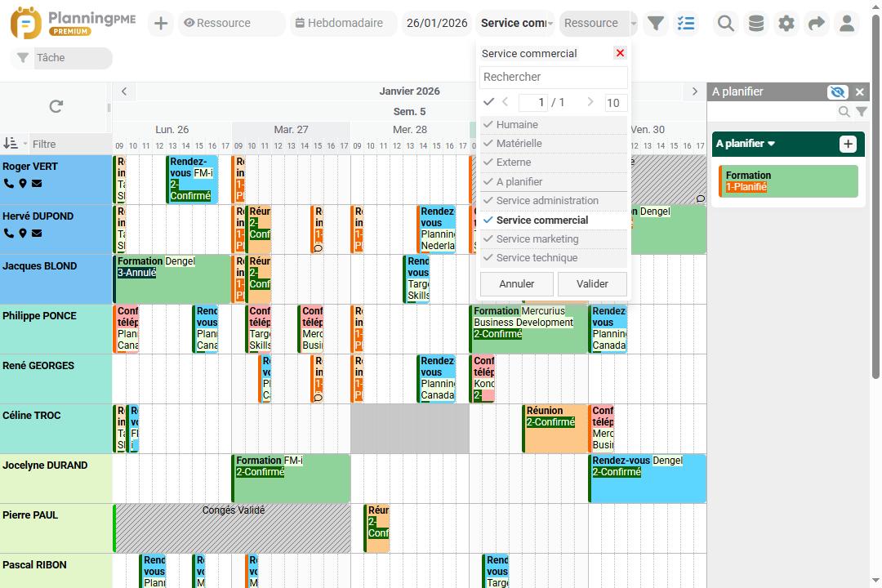Open the Ressource dropdown next to Service commercial
882x588 pixels.
pyautogui.click(x=591, y=23)
